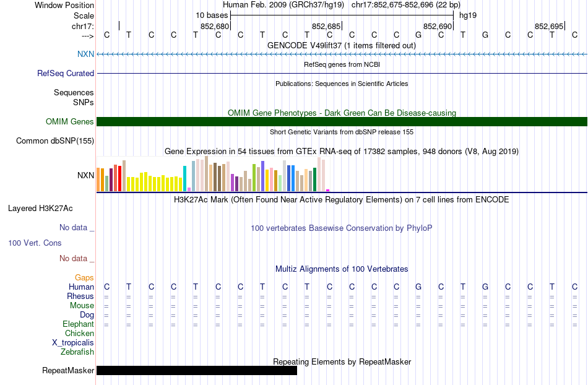Click the ---> strand direction label
This screenshot has width=588, height=385.
(87, 36)
